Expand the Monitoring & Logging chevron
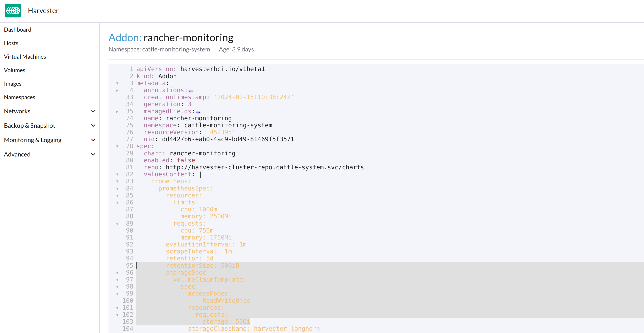This screenshot has width=644, height=333. (93, 140)
